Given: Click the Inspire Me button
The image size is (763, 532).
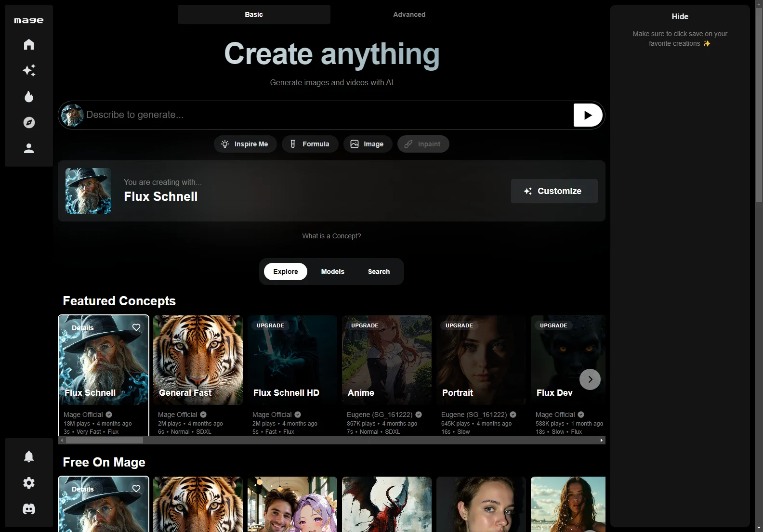Looking at the screenshot, I should 245,144.
